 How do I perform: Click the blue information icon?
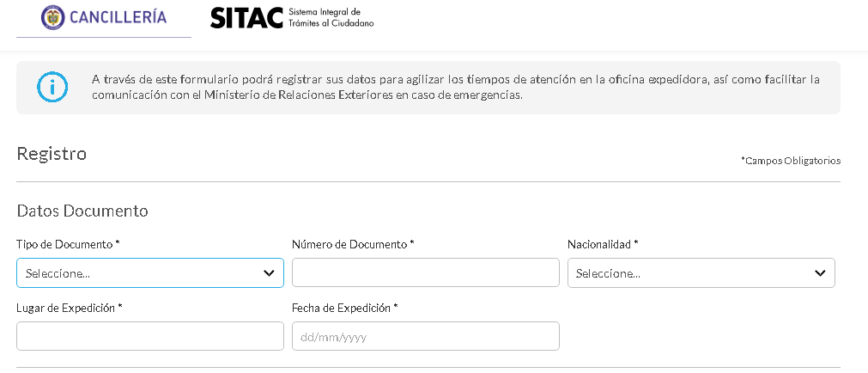click(52, 87)
